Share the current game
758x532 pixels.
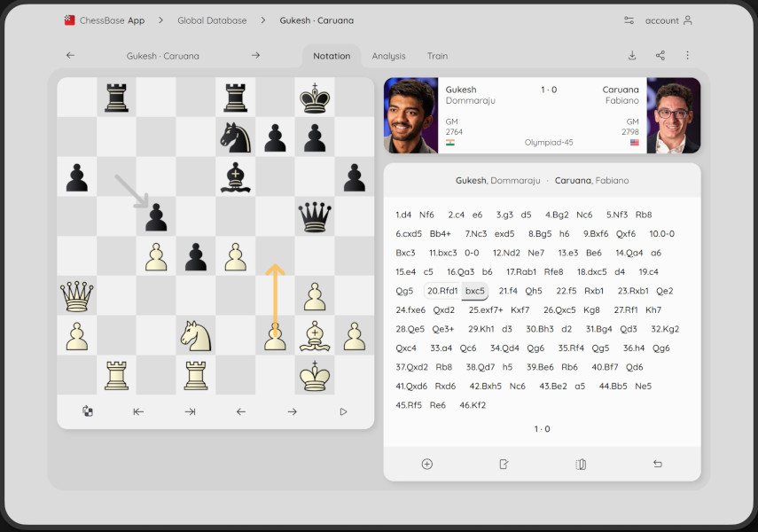click(x=660, y=56)
